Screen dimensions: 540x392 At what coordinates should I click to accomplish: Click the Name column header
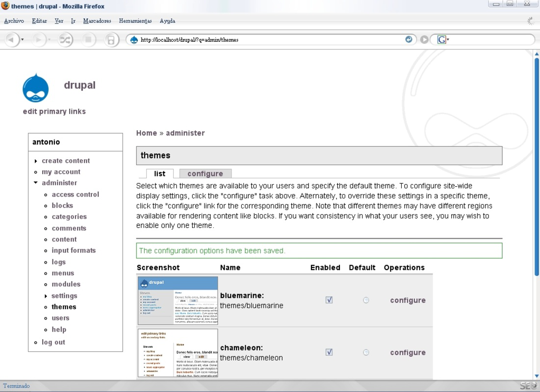click(230, 268)
